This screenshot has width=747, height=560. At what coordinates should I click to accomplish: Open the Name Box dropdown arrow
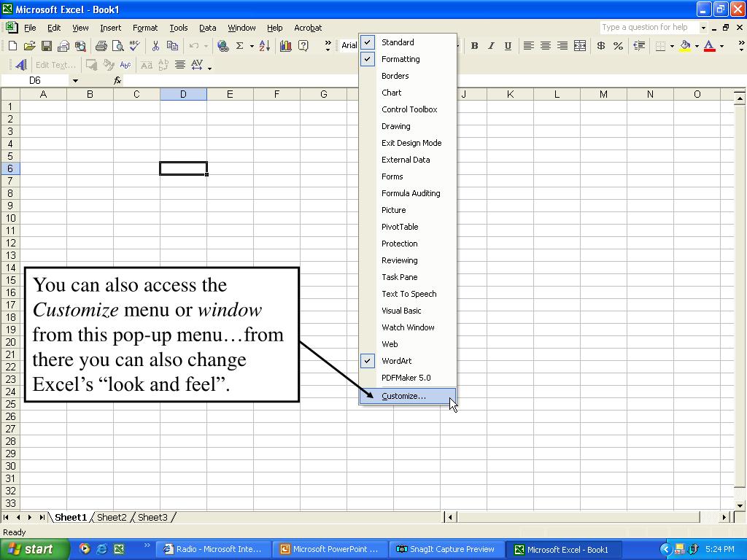pyautogui.click(x=75, y=80)
